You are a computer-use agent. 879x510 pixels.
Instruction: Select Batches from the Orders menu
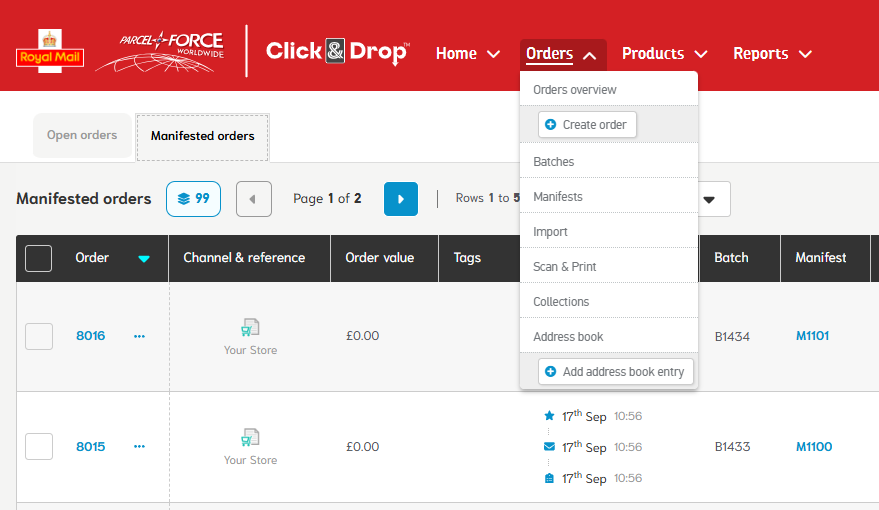[609, 161]
